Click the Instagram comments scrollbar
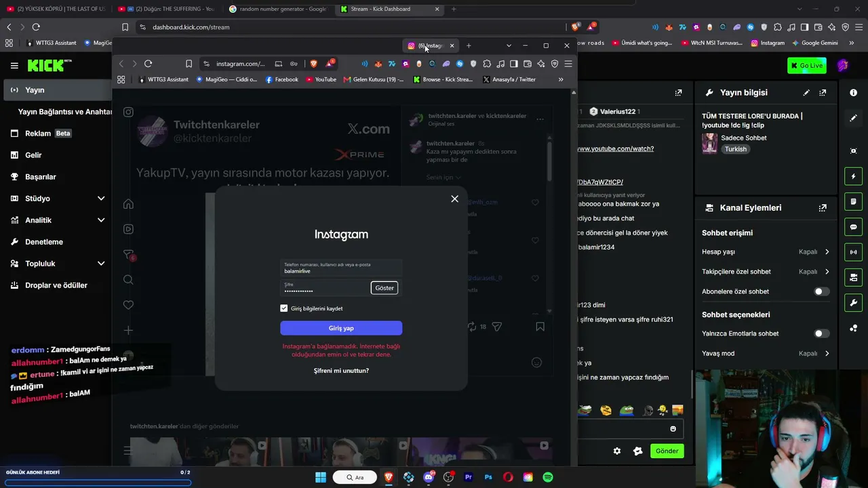 pos(549,161)
